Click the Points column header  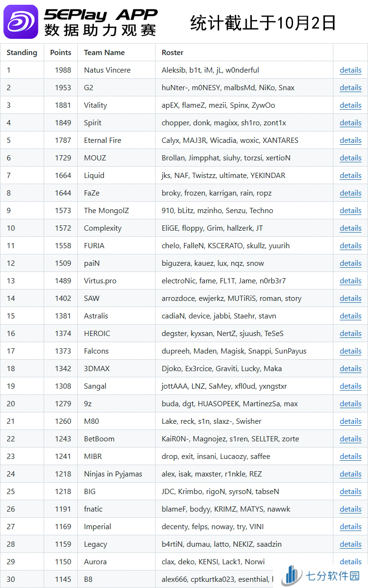click(x=61, y=53)
